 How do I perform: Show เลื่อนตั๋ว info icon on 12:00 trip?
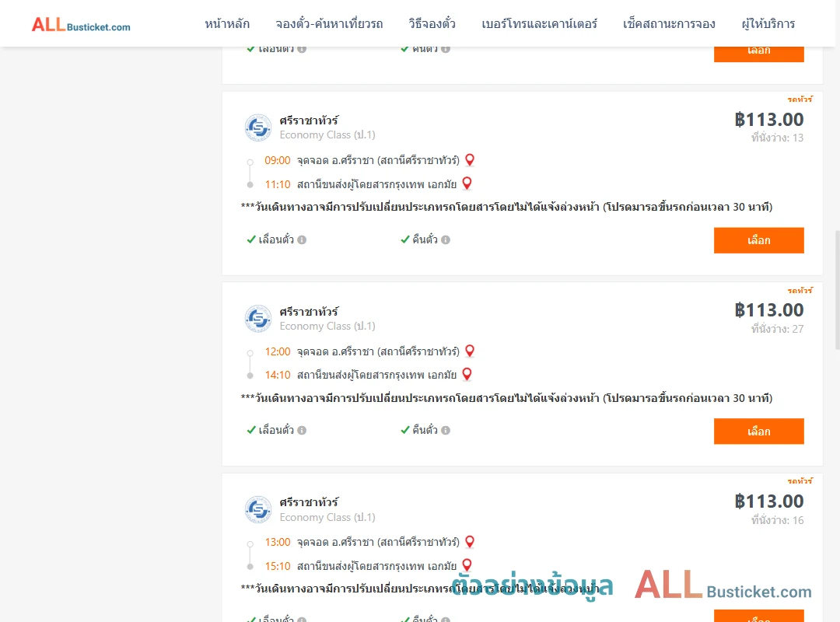(x=302, y=430)
